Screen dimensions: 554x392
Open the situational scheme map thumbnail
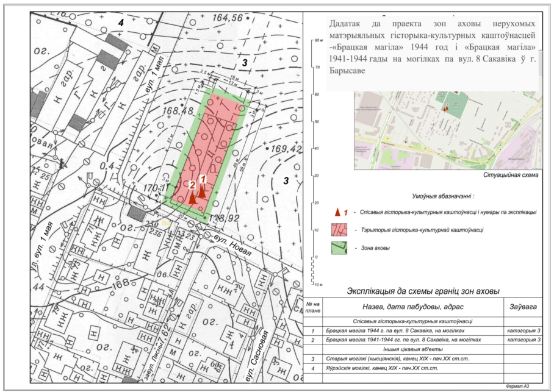[x=448, y=130]
